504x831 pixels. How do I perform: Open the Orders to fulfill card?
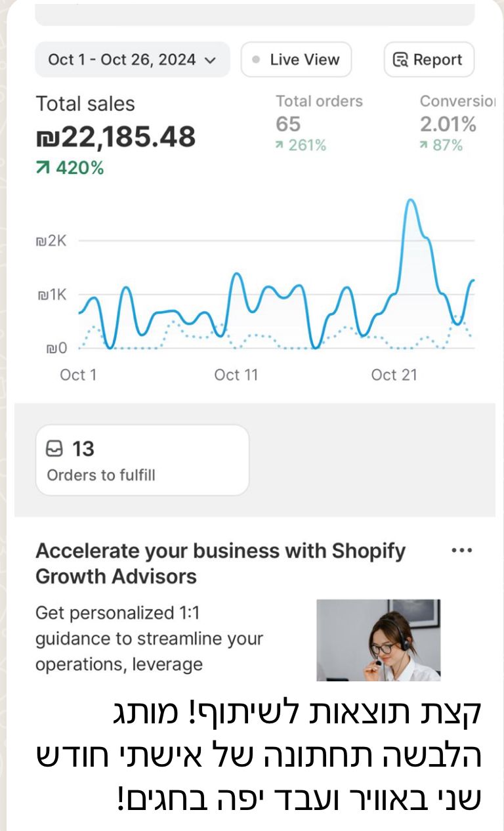142,460
